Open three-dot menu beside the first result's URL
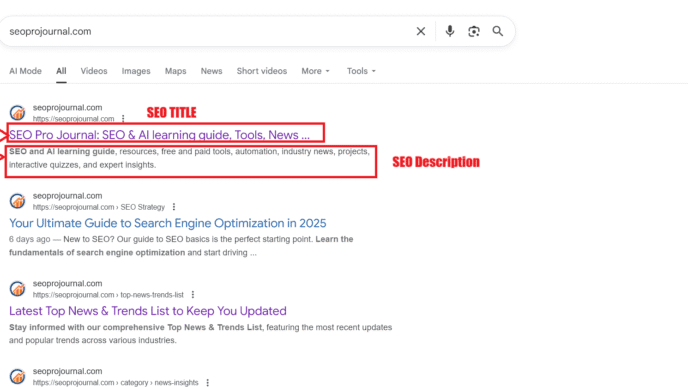Image resolution: width=688 pixels, height=387 pixels. tap(123, 118)
